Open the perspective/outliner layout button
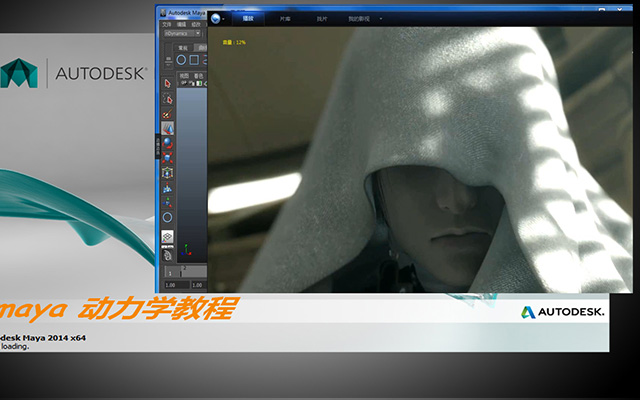Image resolution: width=640 pixels, height=400 pixels. point(167,255)
